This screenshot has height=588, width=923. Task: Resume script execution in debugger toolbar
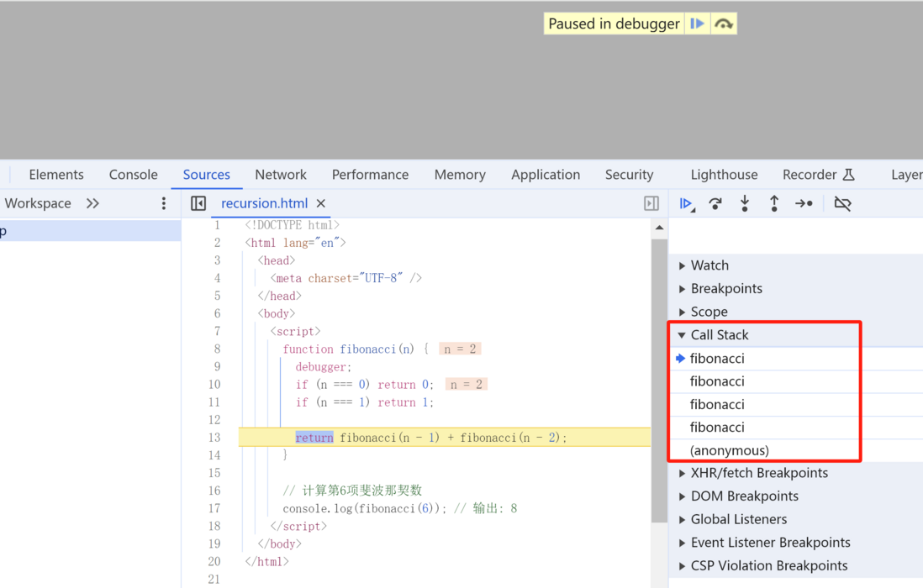coord(686,204)
